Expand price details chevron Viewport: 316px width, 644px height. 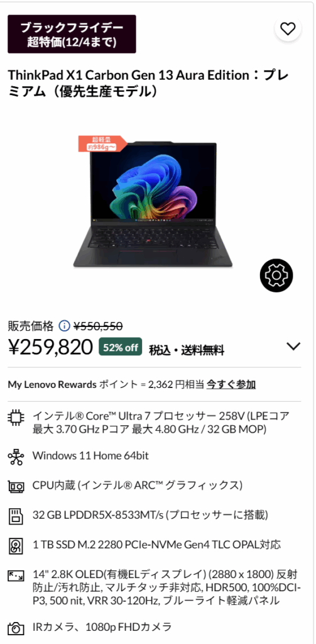point(293,347)
